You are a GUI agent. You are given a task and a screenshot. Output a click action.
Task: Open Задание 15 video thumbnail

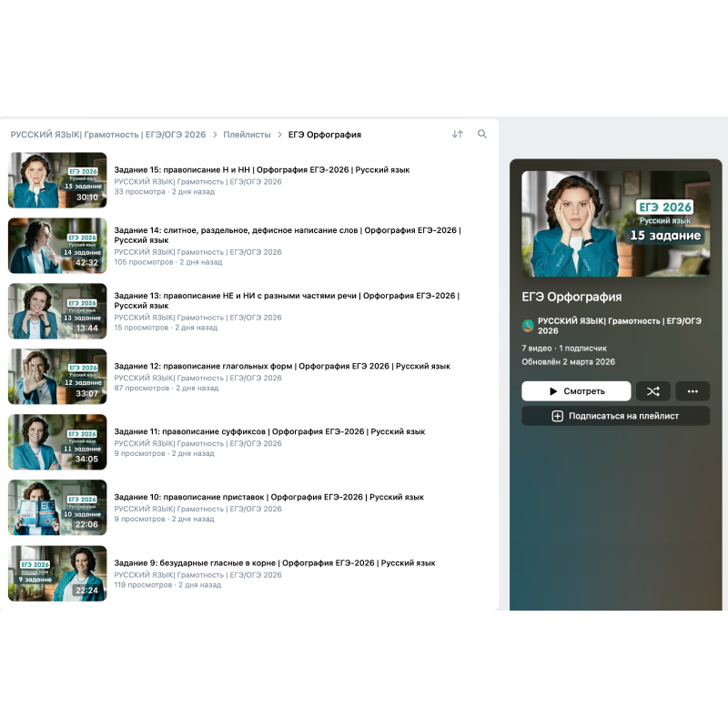coord(57,180)
